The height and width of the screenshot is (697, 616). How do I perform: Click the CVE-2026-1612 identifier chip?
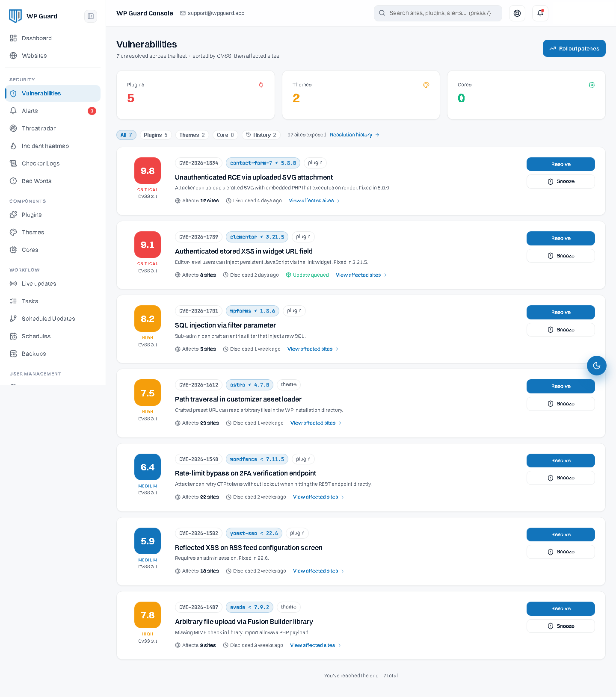(x=198, y=385)
